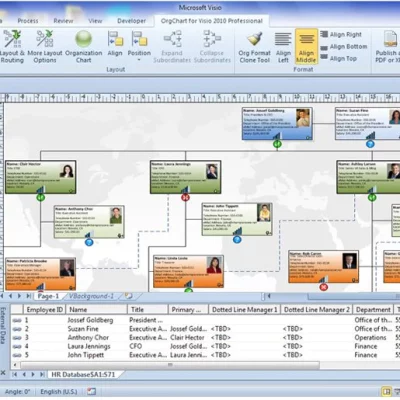
Task: Select the Anthony Chor name cell
Action: [x=88, y=337]
